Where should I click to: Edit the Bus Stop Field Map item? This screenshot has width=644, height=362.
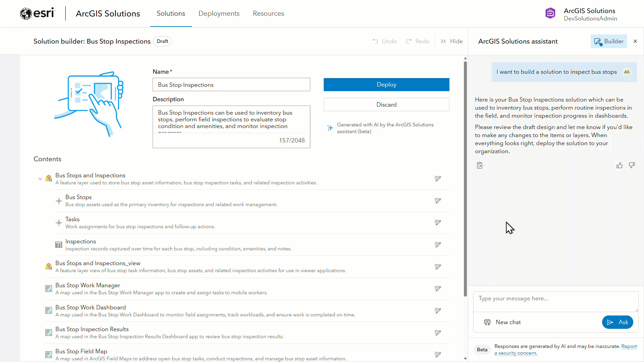[438, 355]
